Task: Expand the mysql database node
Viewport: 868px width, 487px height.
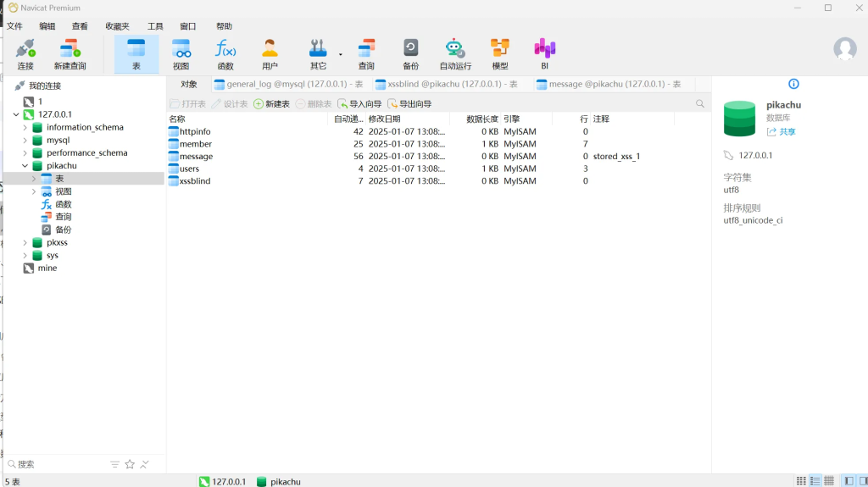Action: pos(25,140)
